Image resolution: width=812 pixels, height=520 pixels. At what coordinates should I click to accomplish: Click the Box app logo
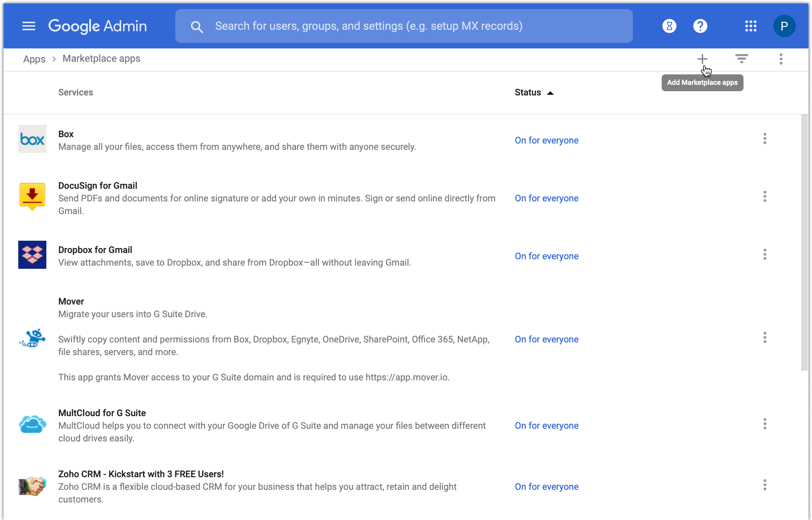pos(32,139)
